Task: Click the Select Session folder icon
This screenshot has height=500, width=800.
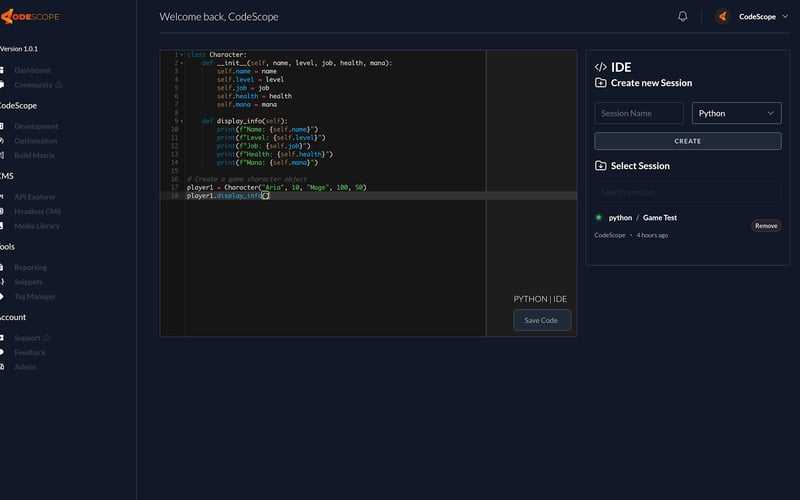Action: 601,166
